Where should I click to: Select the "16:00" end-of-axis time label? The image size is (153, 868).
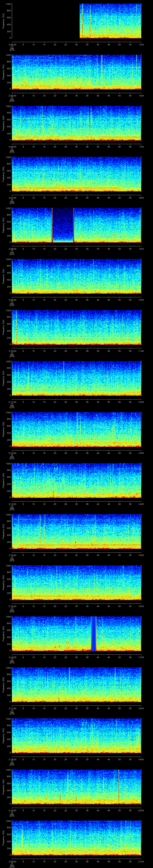(x=141, y=606)
